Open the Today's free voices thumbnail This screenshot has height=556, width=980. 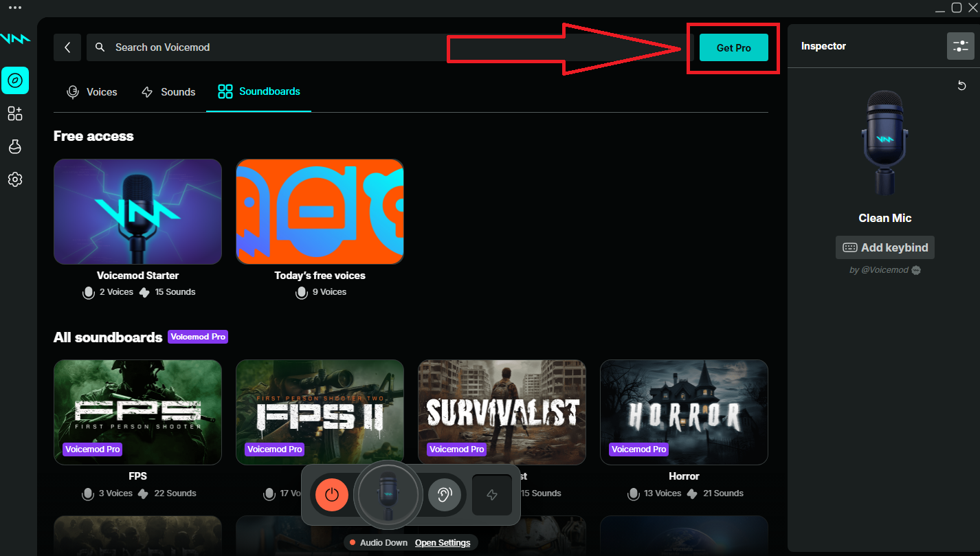(320, 212)
